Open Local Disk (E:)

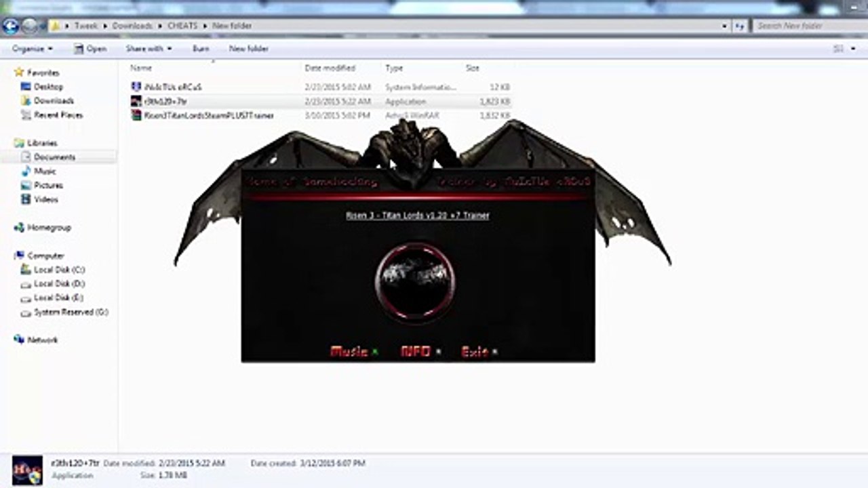coord(59,298)
